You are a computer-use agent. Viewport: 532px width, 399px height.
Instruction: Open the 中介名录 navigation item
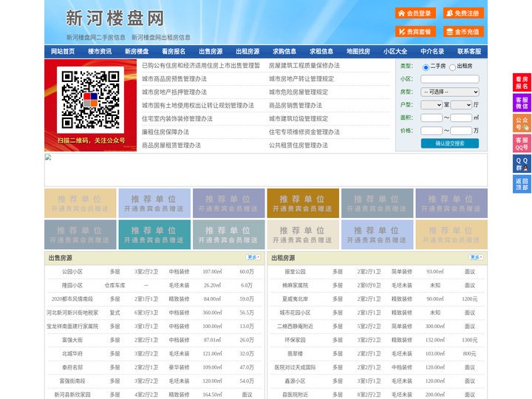(x=432, y=52)
